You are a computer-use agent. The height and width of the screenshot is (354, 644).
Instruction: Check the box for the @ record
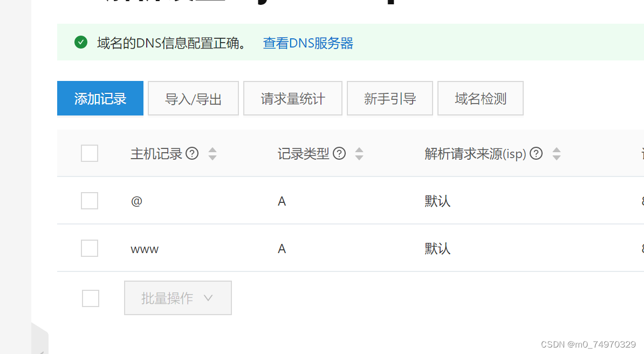pyautogui.click(x=90, y=201)
